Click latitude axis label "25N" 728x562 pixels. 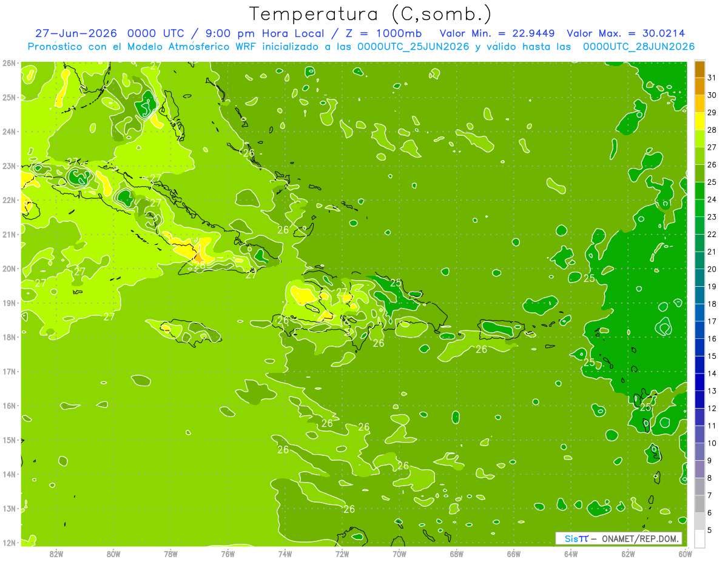tap(8, 97)
